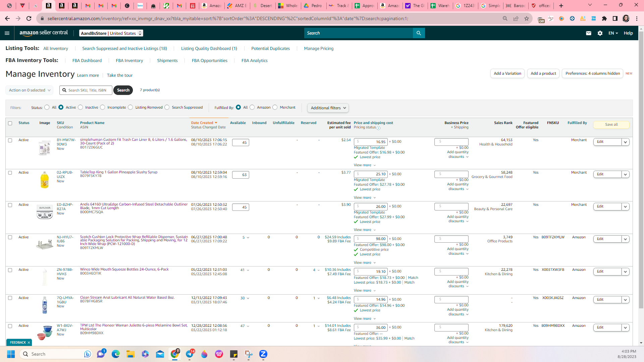Open the FBA Dashboard

point(87,61)
